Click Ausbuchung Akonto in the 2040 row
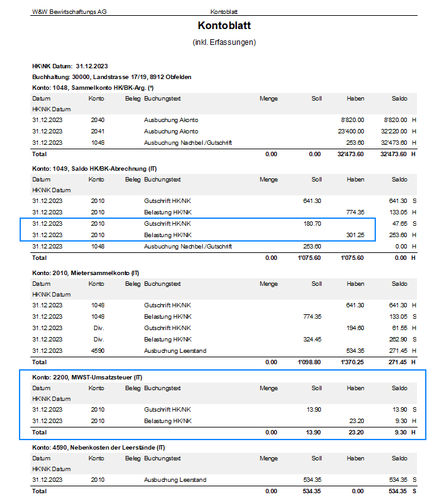446x504 pixels. pos(171,120)
